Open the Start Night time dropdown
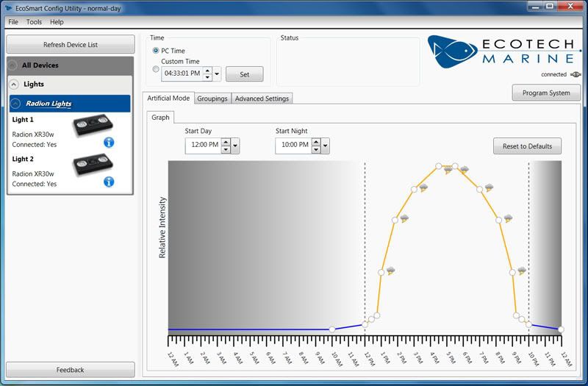Screen dimensions: 588x386 (326, 146)
